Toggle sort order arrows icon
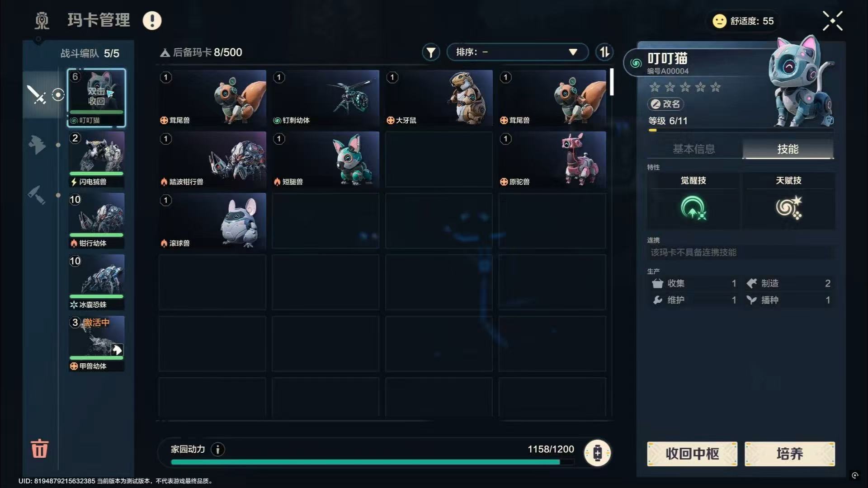868x488 pixels. 604,52
